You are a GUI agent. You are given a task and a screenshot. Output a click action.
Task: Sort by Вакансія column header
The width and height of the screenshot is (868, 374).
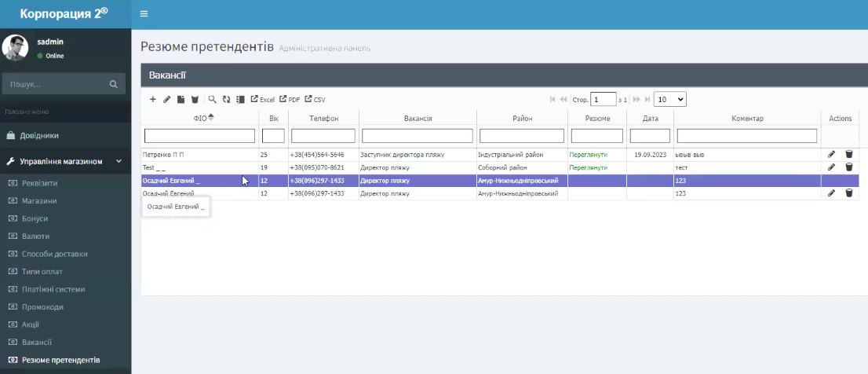click(418, 119)
